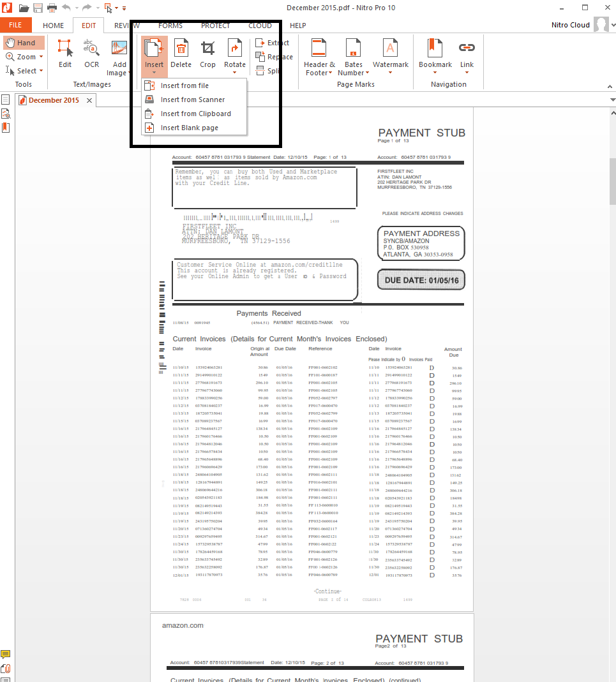Click the Rotate pages icon
The height and width of the screenshot is (682, 616).
[x=235, y=48]
